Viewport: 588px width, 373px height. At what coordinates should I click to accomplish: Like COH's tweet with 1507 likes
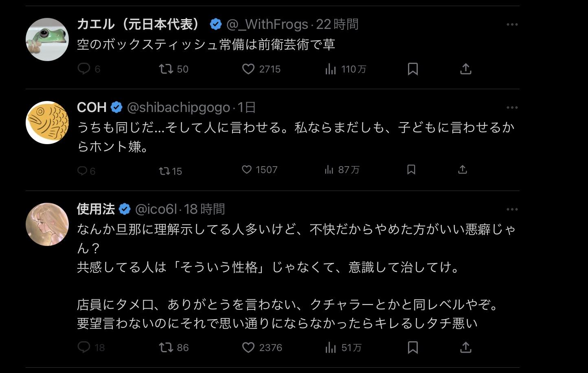click(247, 169)
